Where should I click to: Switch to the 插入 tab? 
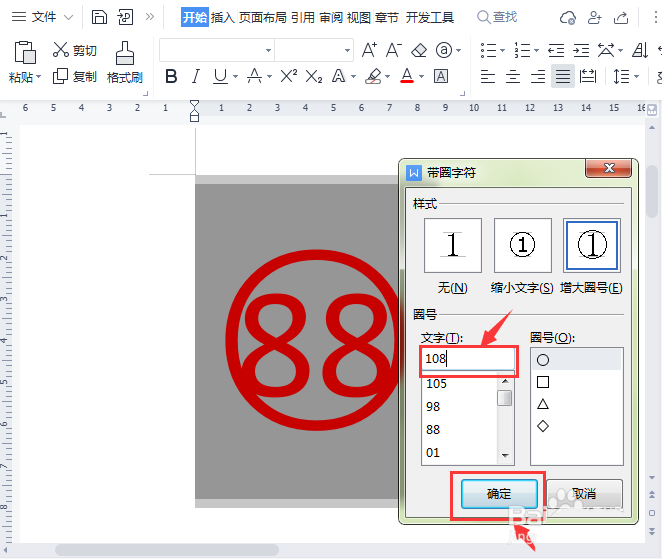pos(222,17)
